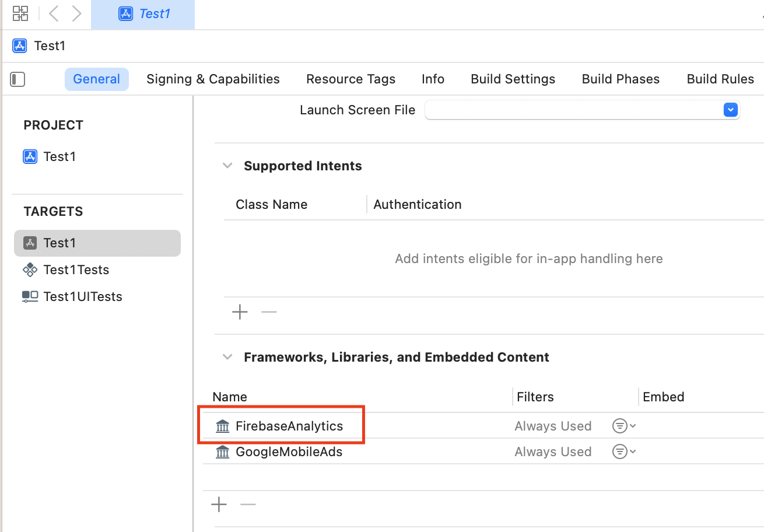
Task: Click the Filters column header
Action: (535, 397)
